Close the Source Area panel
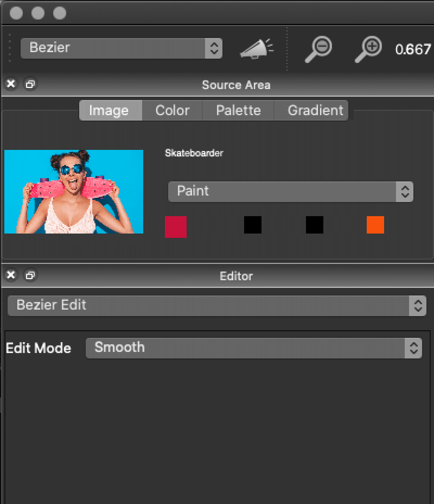Screen dimensions: 434x504 tap(11, 84)
